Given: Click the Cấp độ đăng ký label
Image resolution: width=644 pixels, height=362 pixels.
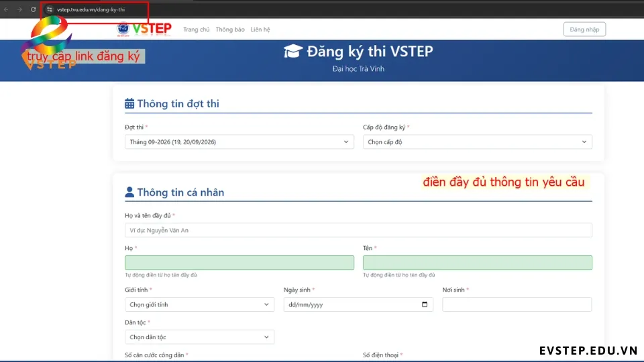Looking at the screenshot, I should click(x=384, y=127).
